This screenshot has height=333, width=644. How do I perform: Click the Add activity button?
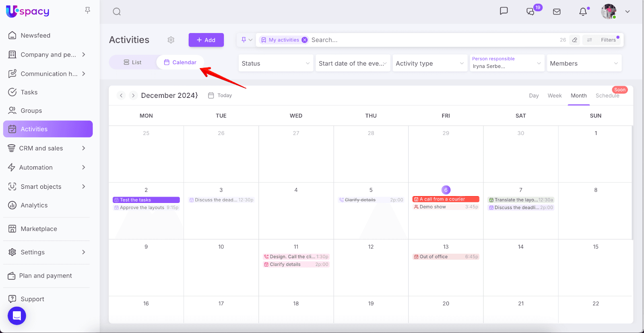tap(206, 40)
